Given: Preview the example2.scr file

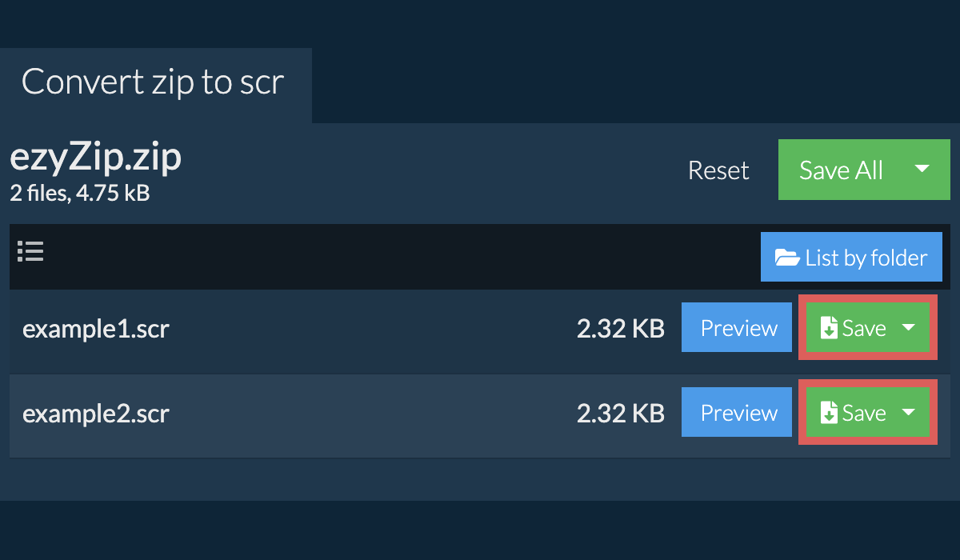Looking at the screenshot, I should (x=736, y=412).
